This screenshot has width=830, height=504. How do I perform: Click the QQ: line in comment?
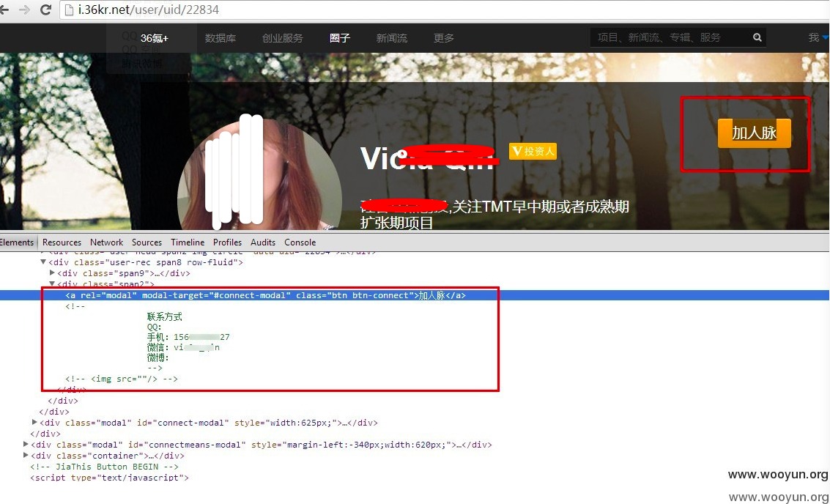pyautogui.click(x=155, y=327)
